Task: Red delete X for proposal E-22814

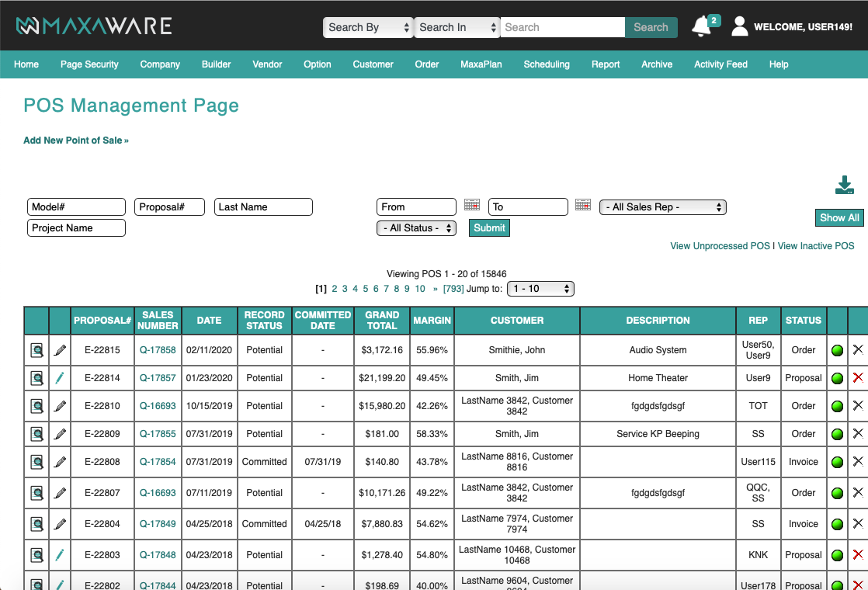Action: tap(858, 377)
